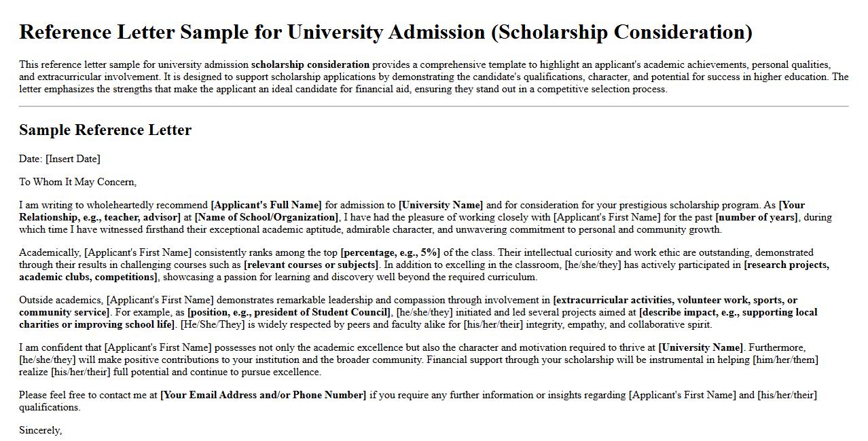Click the "[Your" bold text starting the relationship placeholder
This screenshot has height=441, width=868.
[x=792, y=205]
